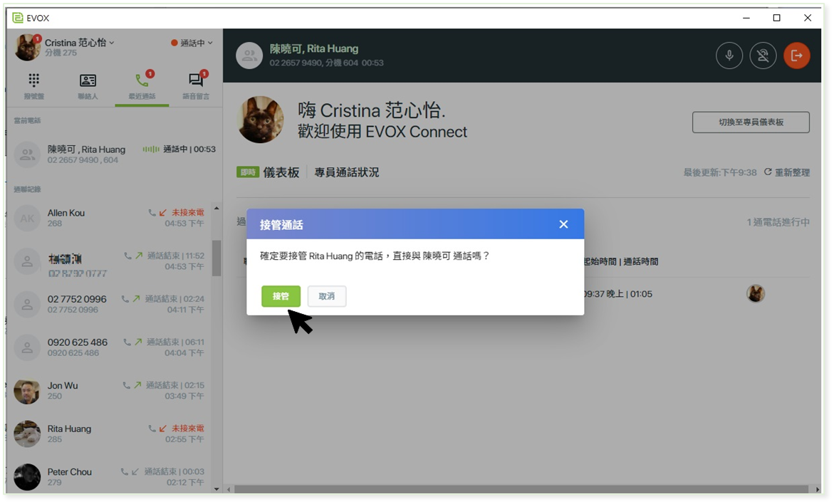Click generic avatar in active call header
Viewport: 834px width, 504px height.
coord(249,56)
